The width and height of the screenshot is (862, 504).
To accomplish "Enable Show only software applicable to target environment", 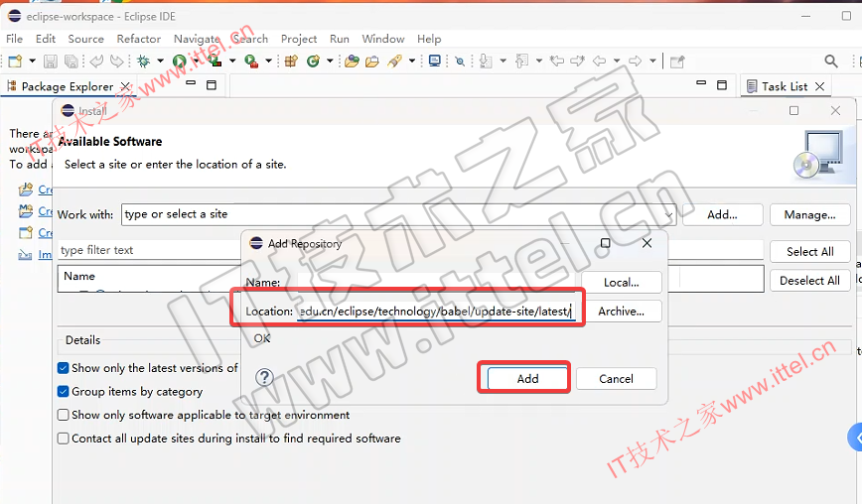I will pos(64,415).
